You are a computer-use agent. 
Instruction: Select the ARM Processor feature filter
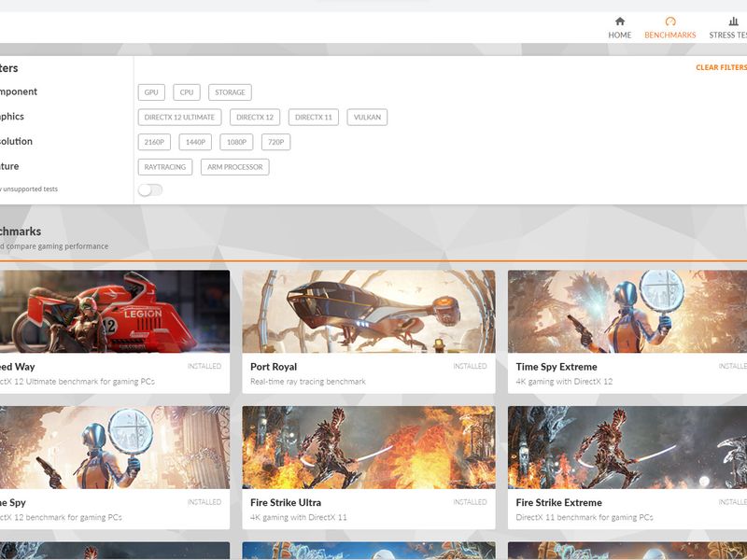(x=235, y=167)
